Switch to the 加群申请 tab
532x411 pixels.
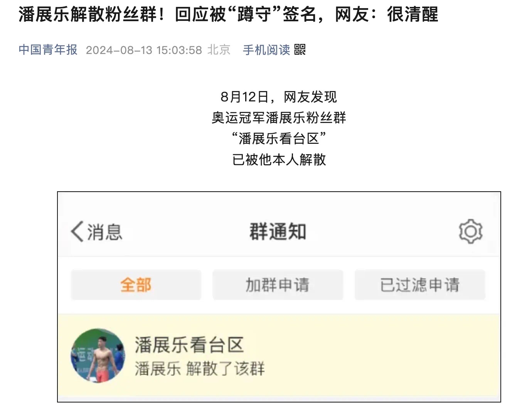[278, 285]
